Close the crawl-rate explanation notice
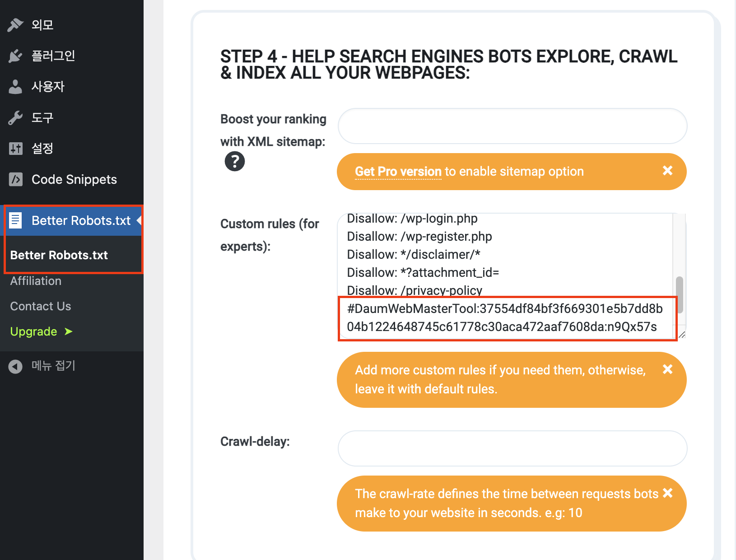Viewport: 736px width, 560px height. (x=667, y=493)
